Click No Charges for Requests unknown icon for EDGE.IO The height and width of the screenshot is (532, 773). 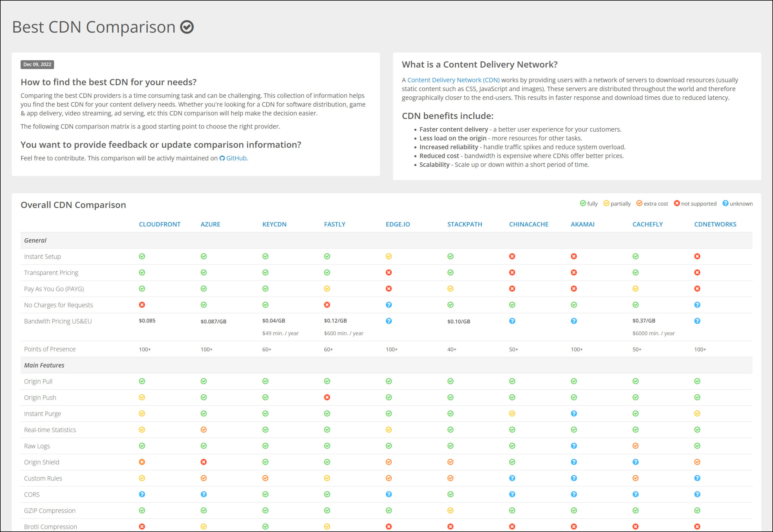pos(389,305)
